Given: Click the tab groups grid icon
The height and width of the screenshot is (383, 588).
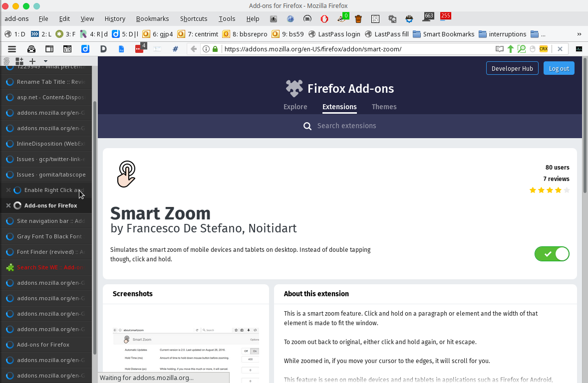Looking at the screenshot, I should pyautogui.click(x=19, y=61).
